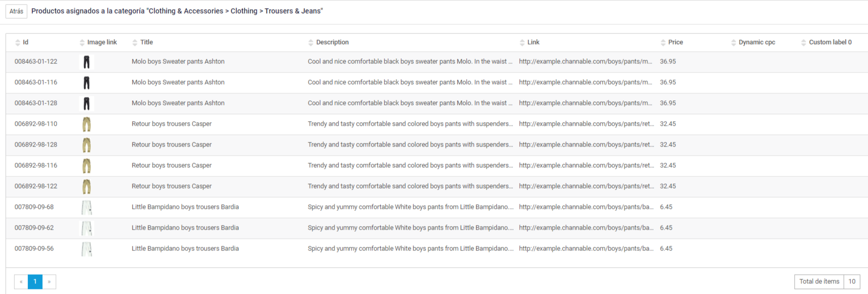Click the Atrás back button
Viewport: 868px width, 294px height.
tap(16, 11)
